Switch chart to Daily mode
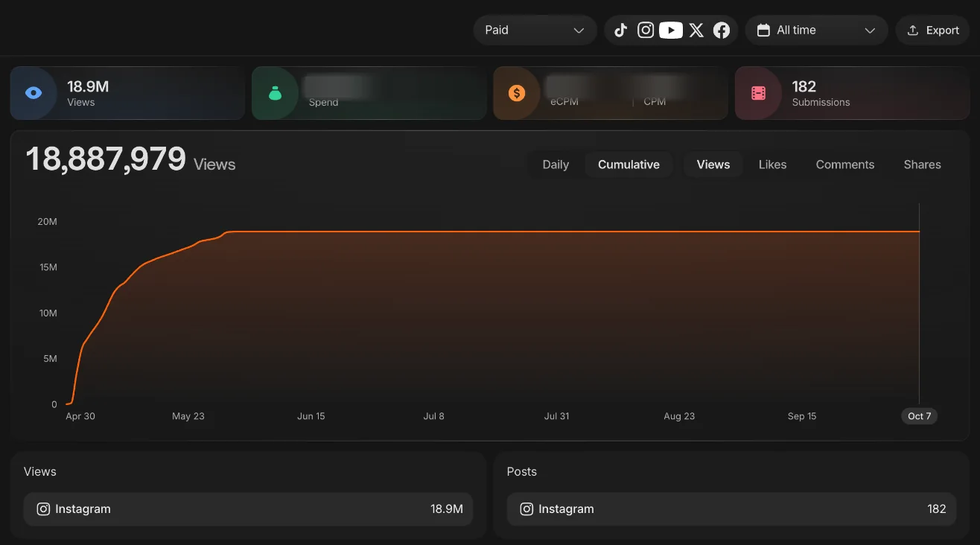The height and width of the screenshot is (545, 980). (556, 165)
